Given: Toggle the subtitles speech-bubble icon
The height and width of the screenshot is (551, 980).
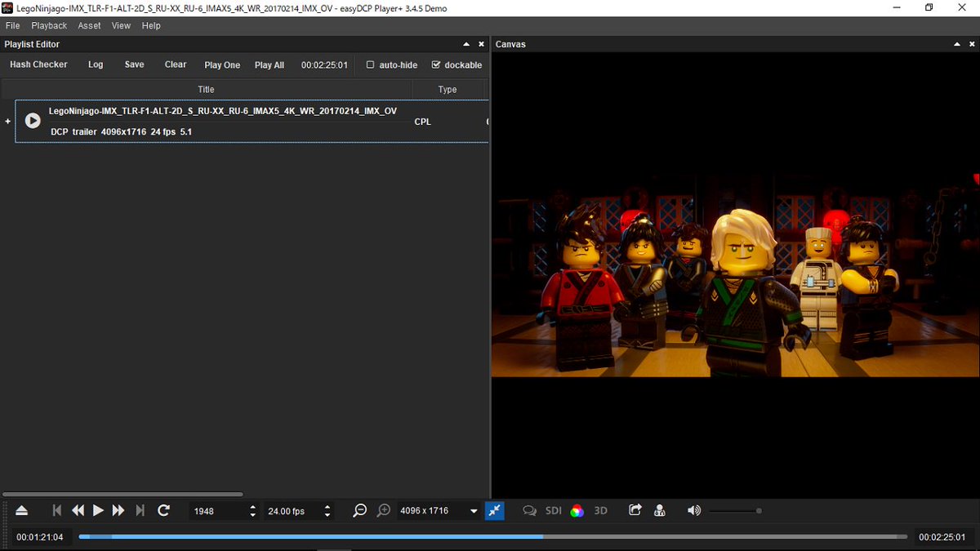Looking at the screenshot, I should pos(530,511).
